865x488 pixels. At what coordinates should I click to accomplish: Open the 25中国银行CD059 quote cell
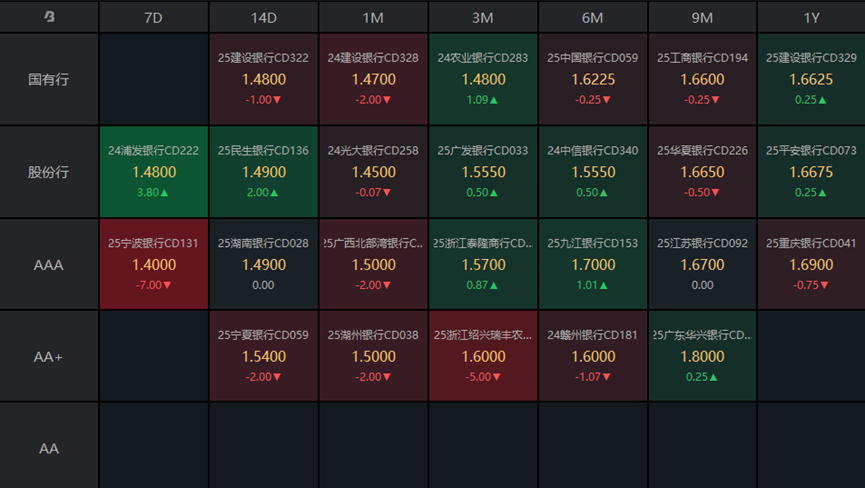tap(592, 79)
